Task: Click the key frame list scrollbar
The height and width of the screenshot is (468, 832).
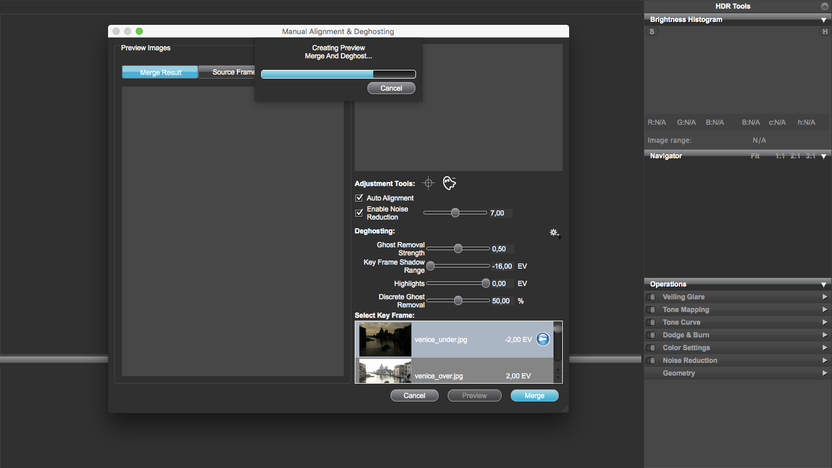Action: [558, 352]
